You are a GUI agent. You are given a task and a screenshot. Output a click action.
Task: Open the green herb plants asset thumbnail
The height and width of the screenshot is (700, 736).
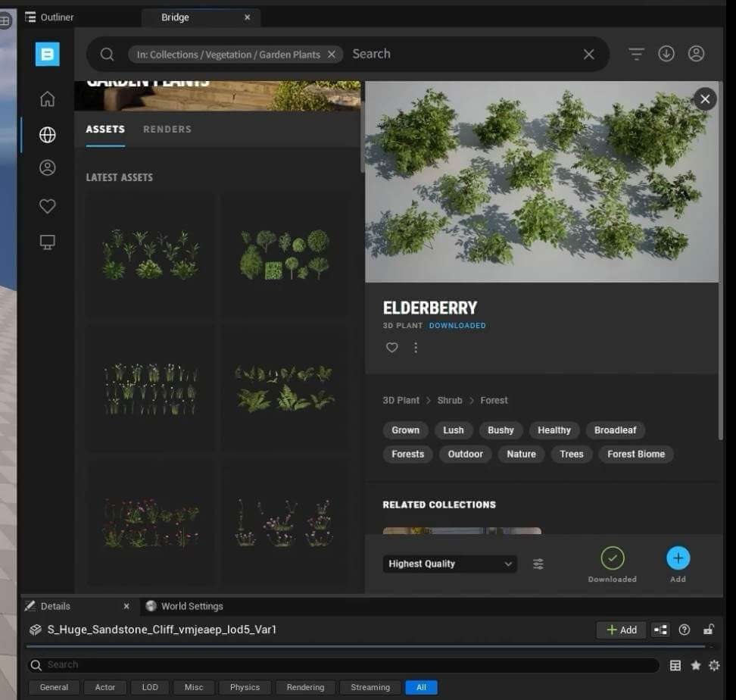click(x=151, y=255)
